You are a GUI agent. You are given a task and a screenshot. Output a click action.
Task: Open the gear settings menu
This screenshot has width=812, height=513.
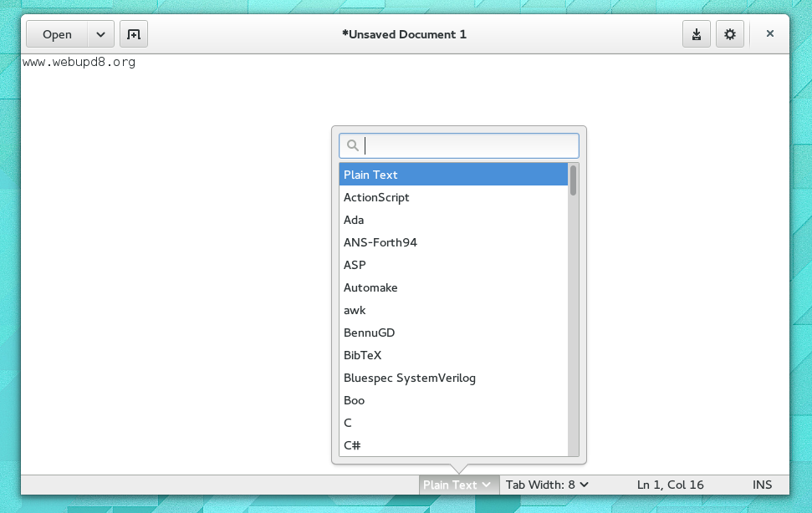(729, 34)
